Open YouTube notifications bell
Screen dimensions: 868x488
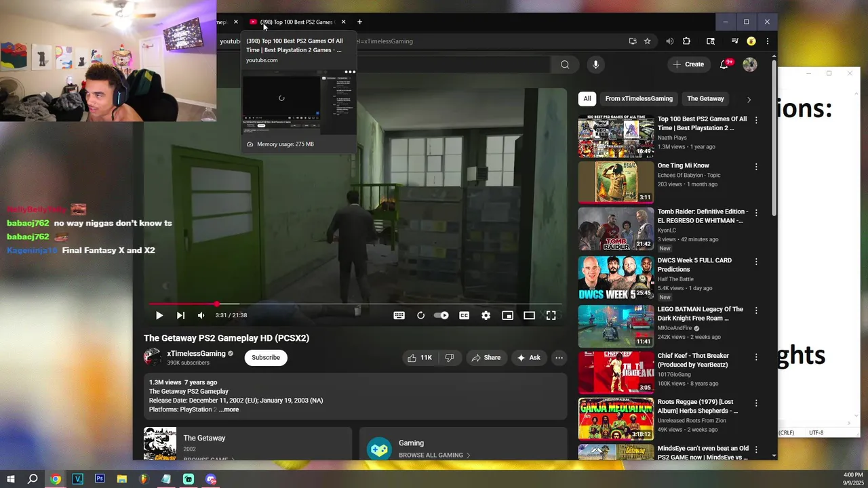pyautogui.click(x=724, y=64)
